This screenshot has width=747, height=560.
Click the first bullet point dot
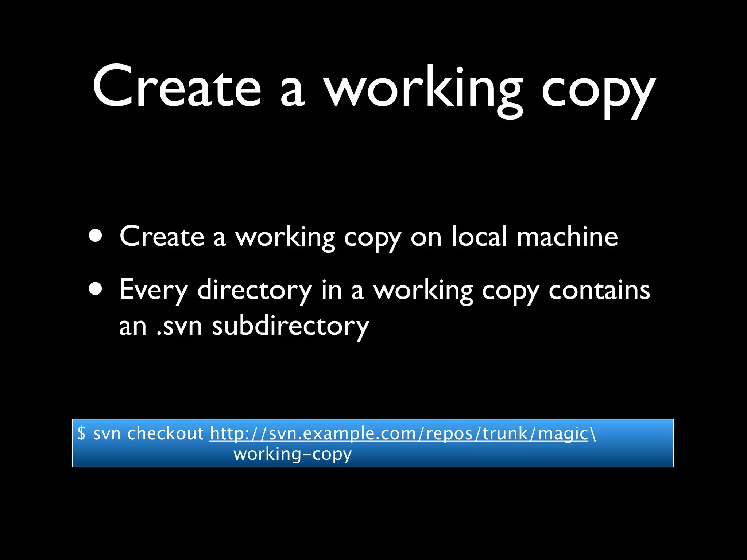[96, 236]
